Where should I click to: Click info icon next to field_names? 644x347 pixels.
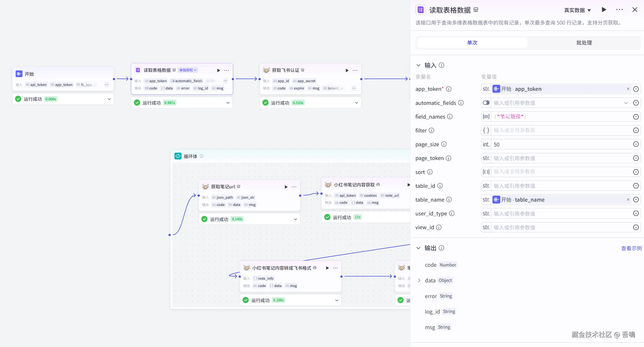click(450, 116)
